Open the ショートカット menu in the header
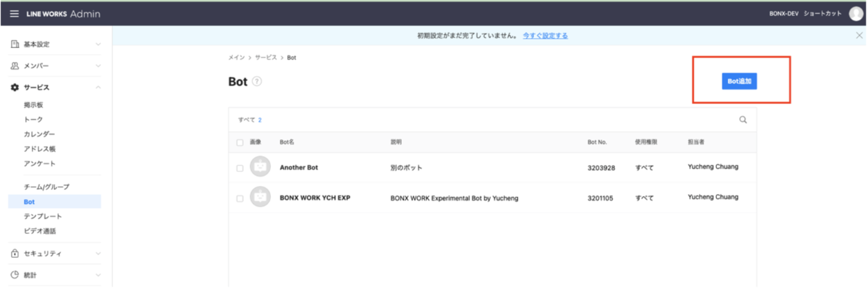Image resolution: width=868 pixels, height=289 pixels. click(822, 13)
